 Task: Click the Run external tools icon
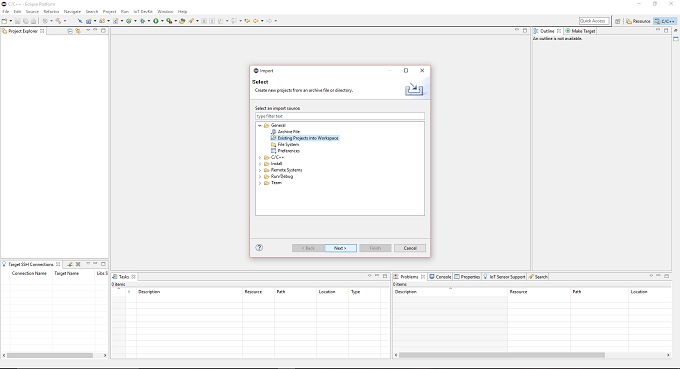(x=169, y=21)
